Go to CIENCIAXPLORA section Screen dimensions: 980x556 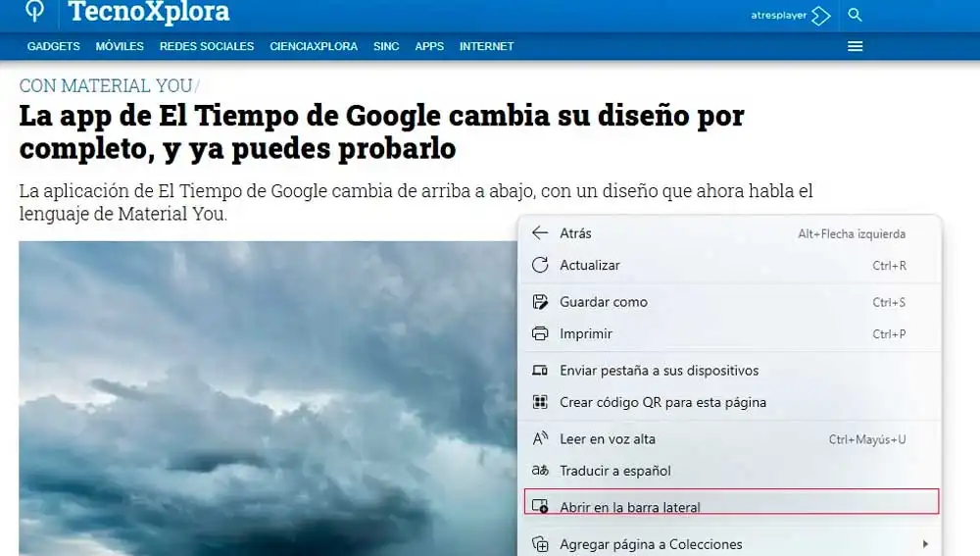314,46
